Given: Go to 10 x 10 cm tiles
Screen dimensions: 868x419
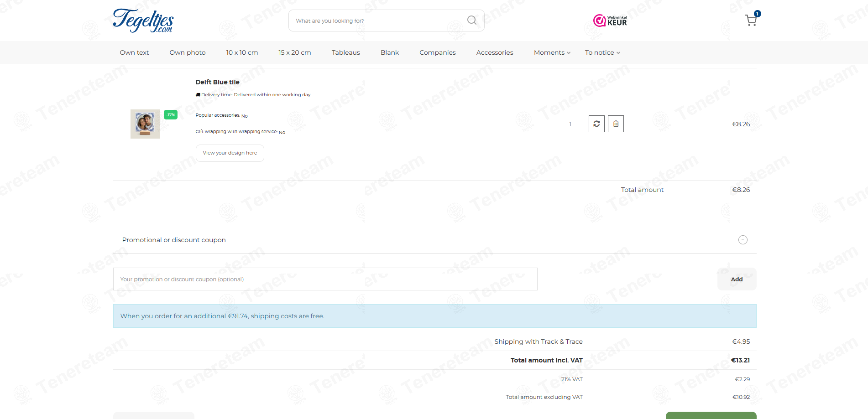Looking at the screenshot, I should coord(242,52).
